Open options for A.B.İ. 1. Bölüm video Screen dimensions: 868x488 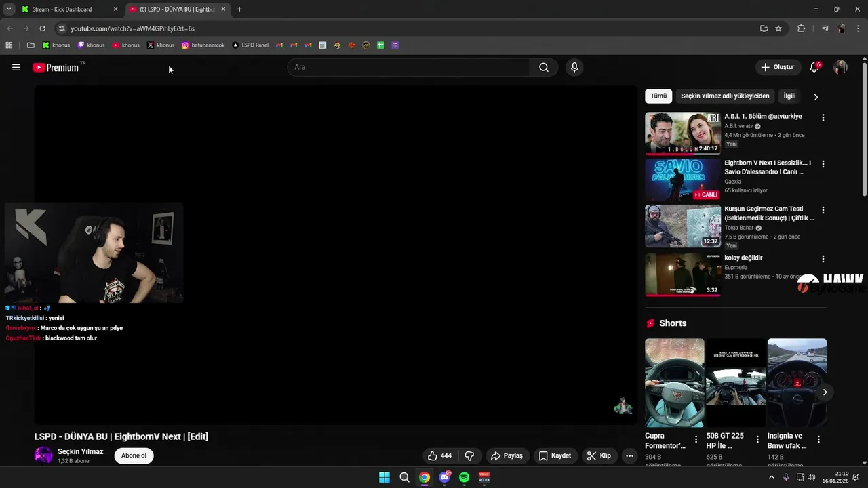(x=823, y=117)
